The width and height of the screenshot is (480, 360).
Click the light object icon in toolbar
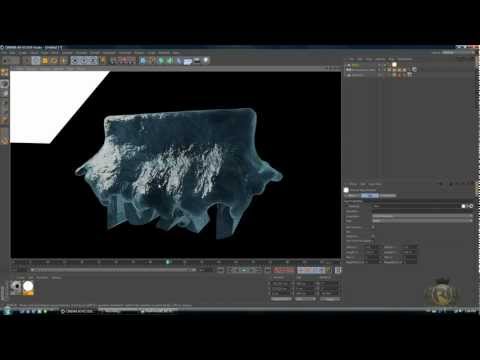tap(206, 60)
